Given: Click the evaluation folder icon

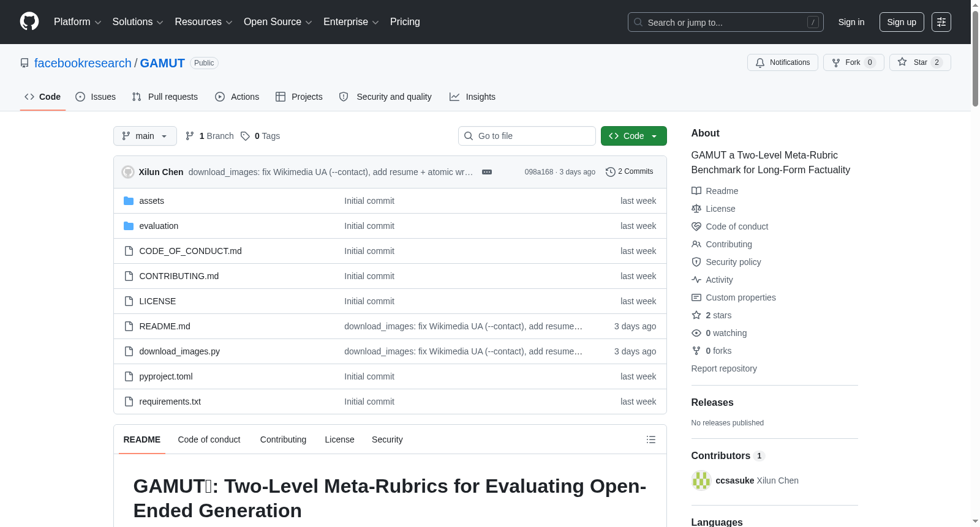Looking at the screenshot, I should [x=129, y=226].
